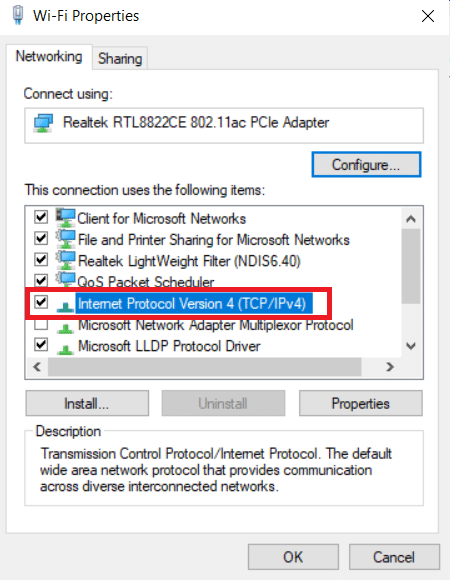Click the Realtek adapter network icon
Viewport: 450px width, 580px height.
[43, 123]
